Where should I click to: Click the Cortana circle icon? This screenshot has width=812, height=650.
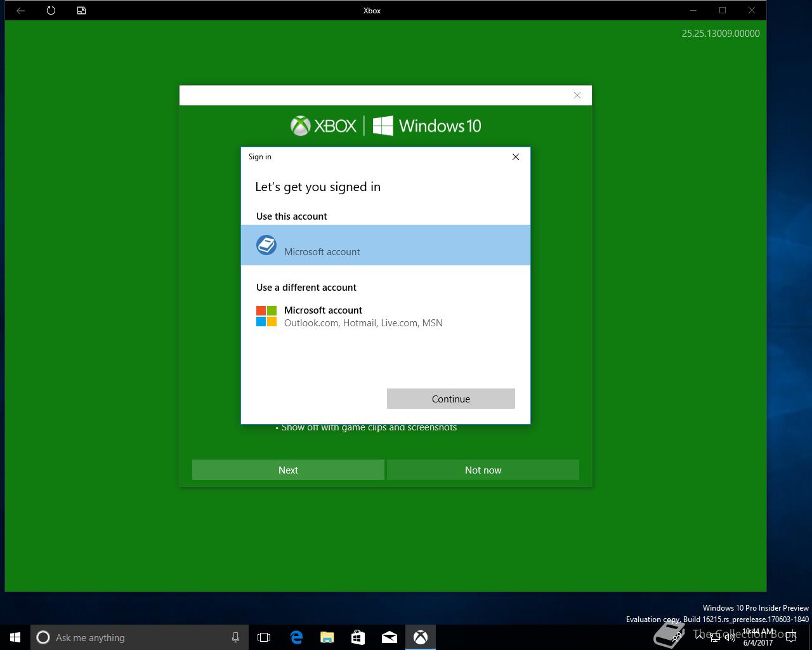pos(43,637)
